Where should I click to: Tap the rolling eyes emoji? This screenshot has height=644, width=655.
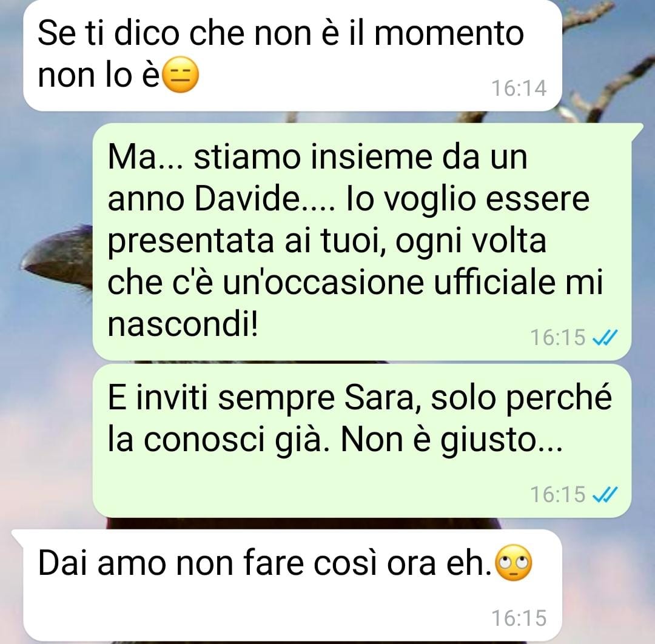click(514, 563)
